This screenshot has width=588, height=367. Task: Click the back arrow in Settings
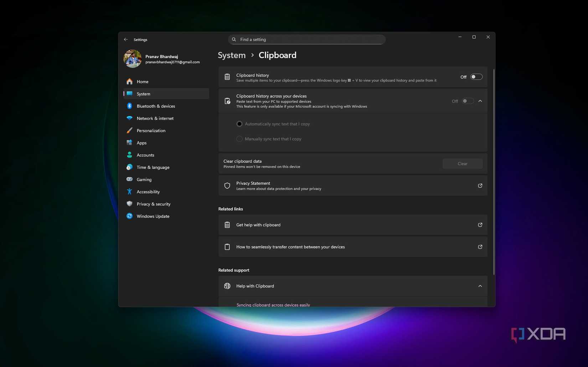126,40
